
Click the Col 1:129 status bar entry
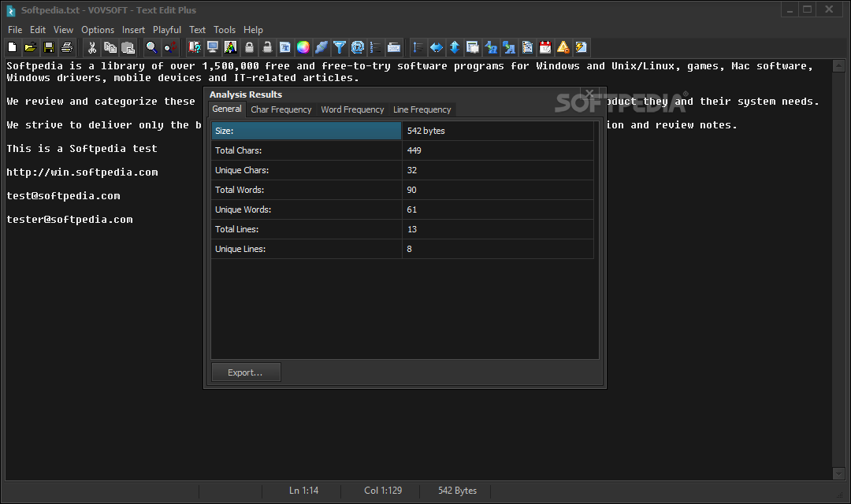pos(383,491)
